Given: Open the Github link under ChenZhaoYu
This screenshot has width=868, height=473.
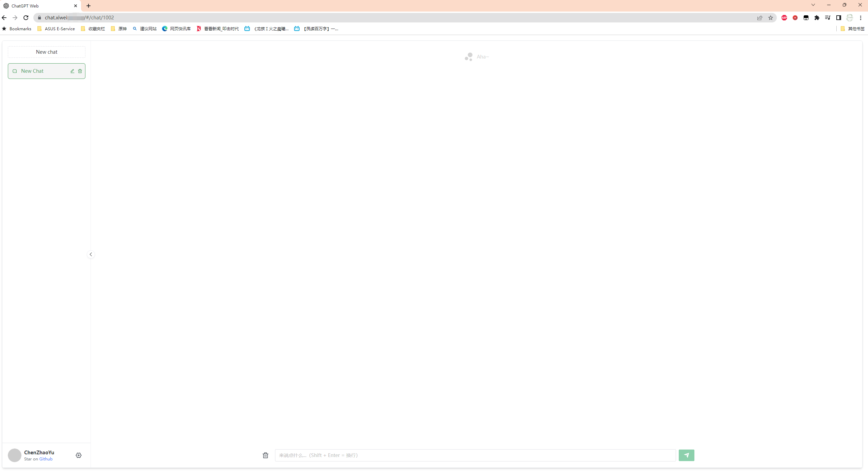Looking at the screenshot, I should click(46, 459).
